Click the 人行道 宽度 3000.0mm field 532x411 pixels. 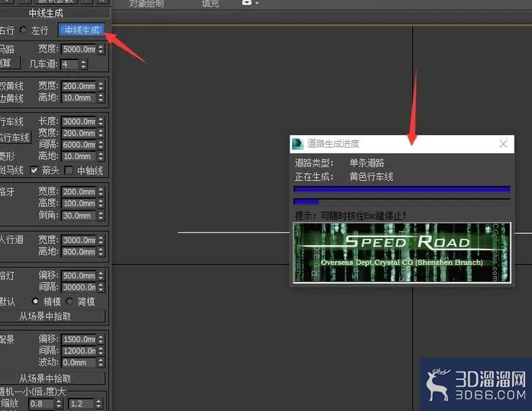click(x=80, y=240)
